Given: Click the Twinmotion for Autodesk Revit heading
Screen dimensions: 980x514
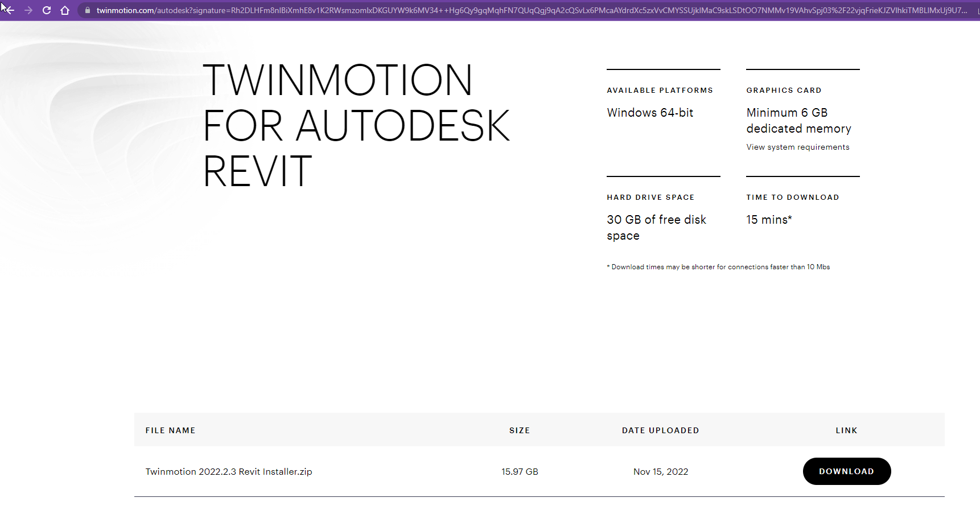Looking at the screenshot, I should tap(356, 125).
